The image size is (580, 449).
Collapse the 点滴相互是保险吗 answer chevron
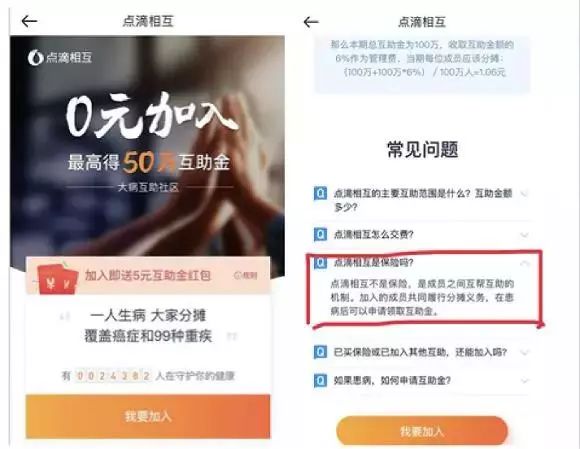525,263
